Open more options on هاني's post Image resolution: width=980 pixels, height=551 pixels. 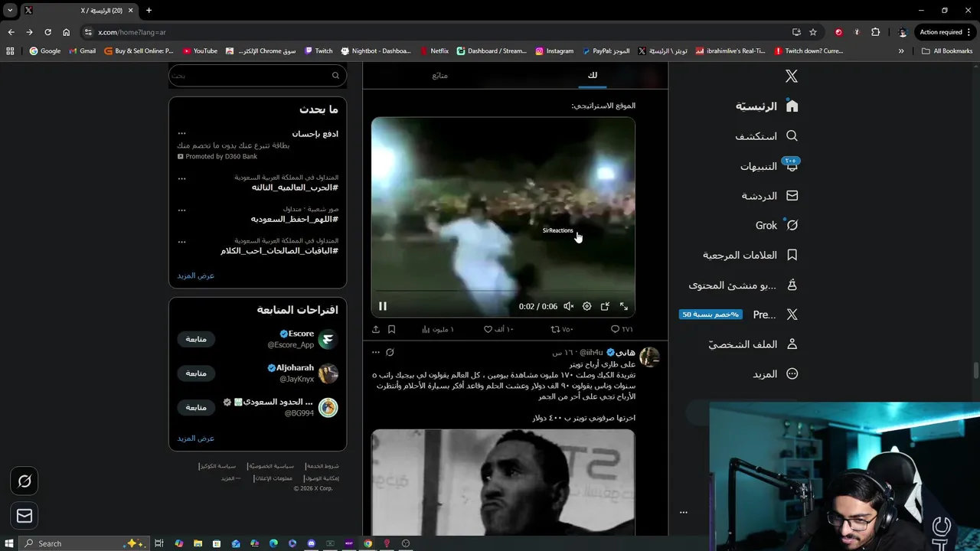click(375, 352)
